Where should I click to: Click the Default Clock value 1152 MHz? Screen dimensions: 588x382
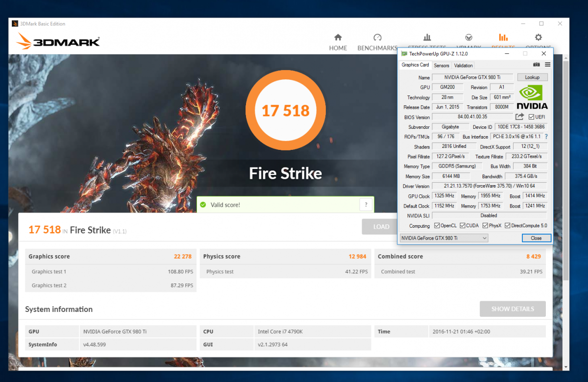tap(445, 206)
